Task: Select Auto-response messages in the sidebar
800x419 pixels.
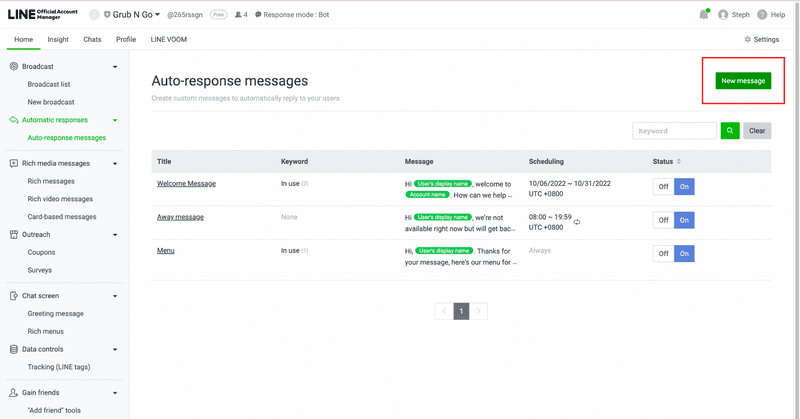Action: [x=67, y=138]
